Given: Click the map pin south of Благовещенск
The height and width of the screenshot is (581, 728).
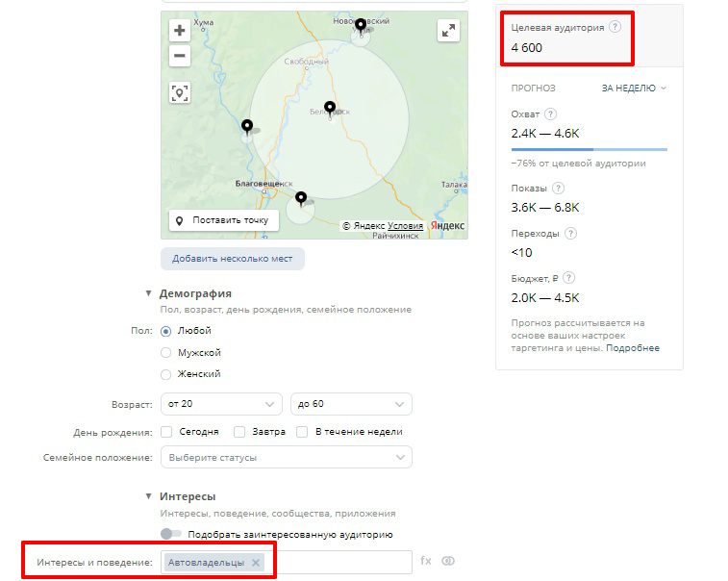Looking at the screenshot, I should pyautogui.click(x=301, y=199).
